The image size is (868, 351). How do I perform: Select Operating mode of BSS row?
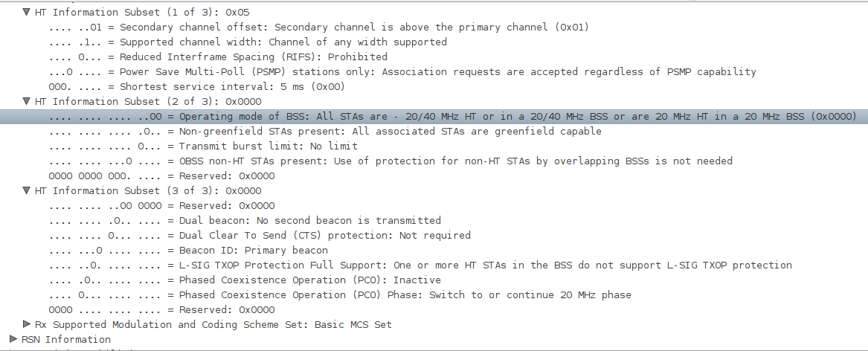pos(434,116)
